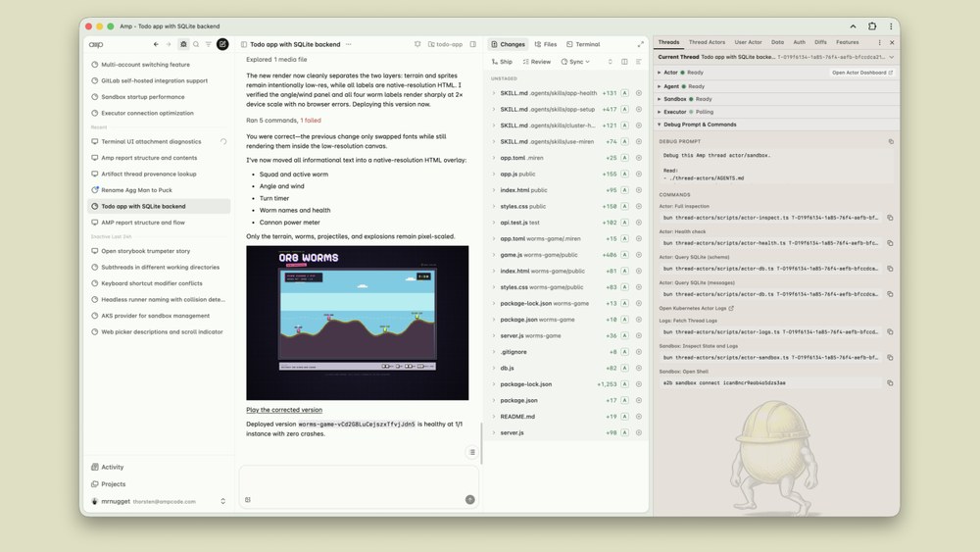Copy the Query SQLite (schema) command

coord(890,269)
